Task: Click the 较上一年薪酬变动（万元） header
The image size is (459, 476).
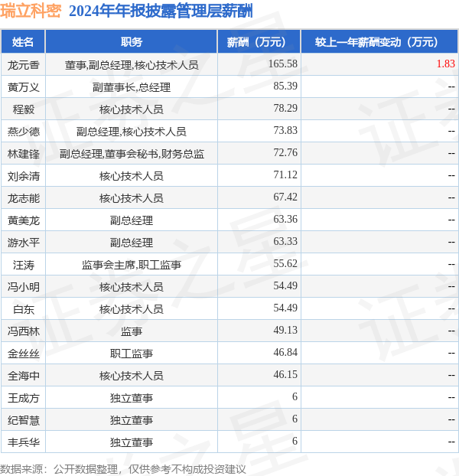Action: pyautogui.click(x=379, y=42)
